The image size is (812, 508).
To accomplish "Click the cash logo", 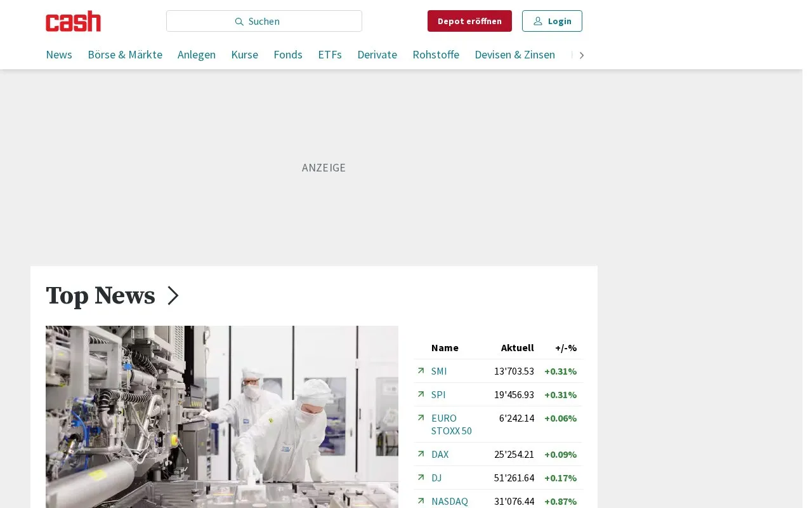I will point(73,21).
